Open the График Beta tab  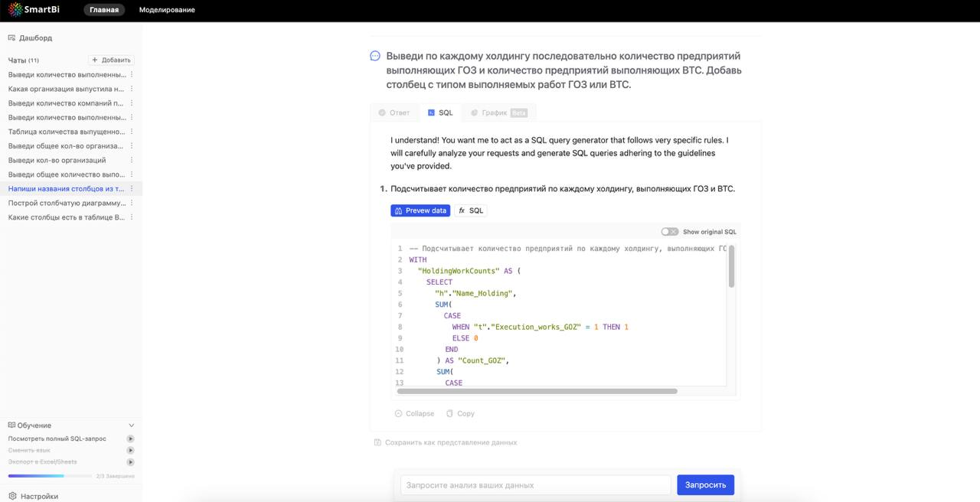[499, 112]
